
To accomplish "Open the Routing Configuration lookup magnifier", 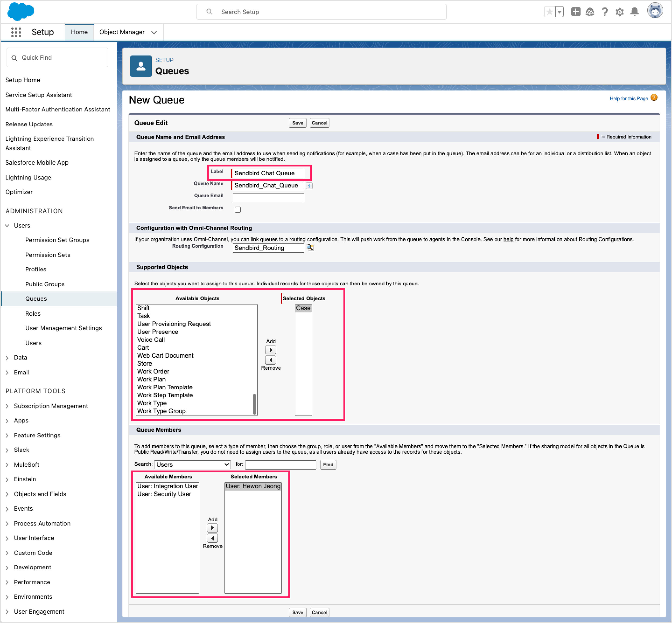I will 310,248.
